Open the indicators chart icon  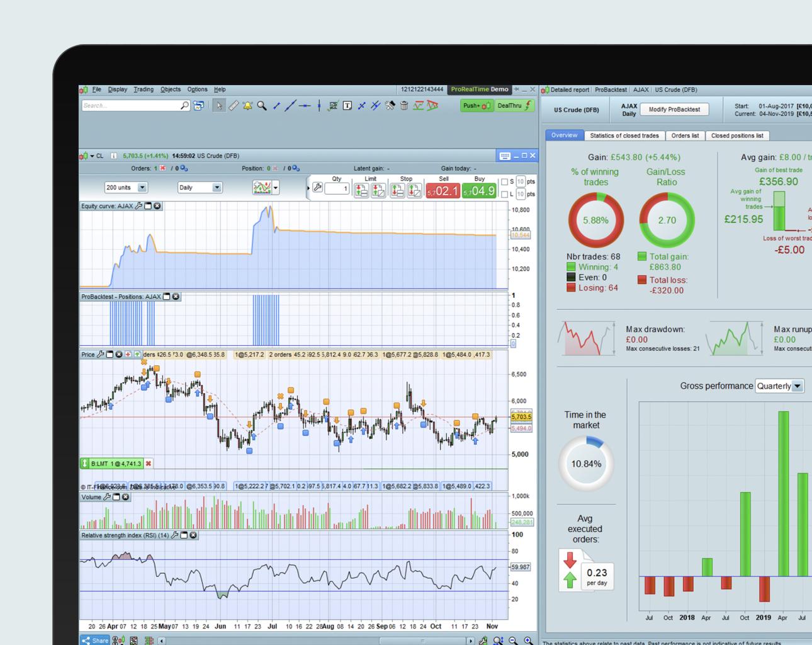point(262,187)
